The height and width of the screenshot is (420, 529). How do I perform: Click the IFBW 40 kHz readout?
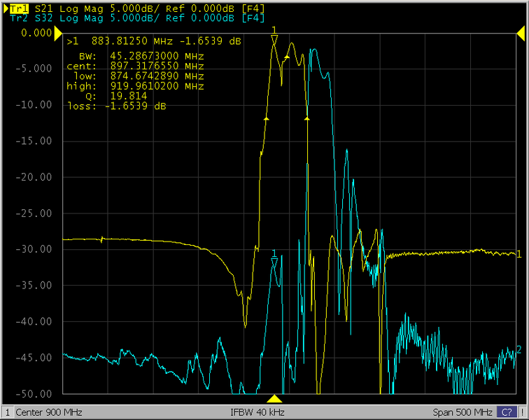point(257,412)
